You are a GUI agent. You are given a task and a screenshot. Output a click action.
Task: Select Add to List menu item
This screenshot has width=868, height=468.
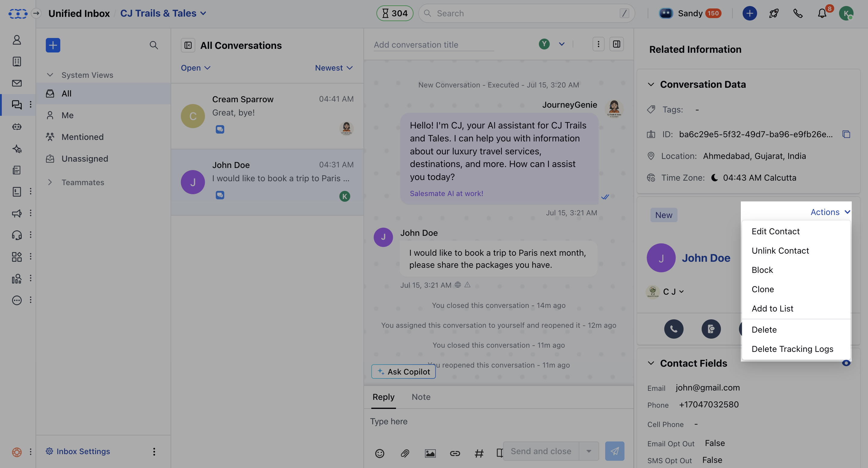796,308
